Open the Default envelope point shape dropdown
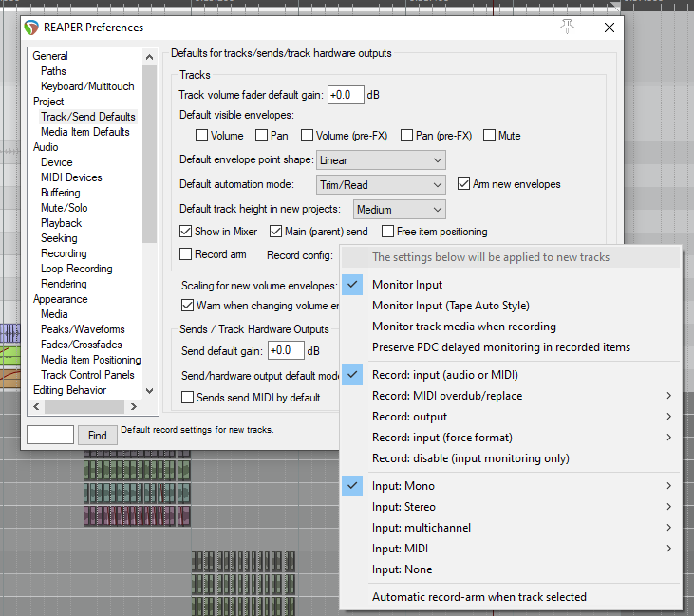The image size is (694, 616). [381, 160]
